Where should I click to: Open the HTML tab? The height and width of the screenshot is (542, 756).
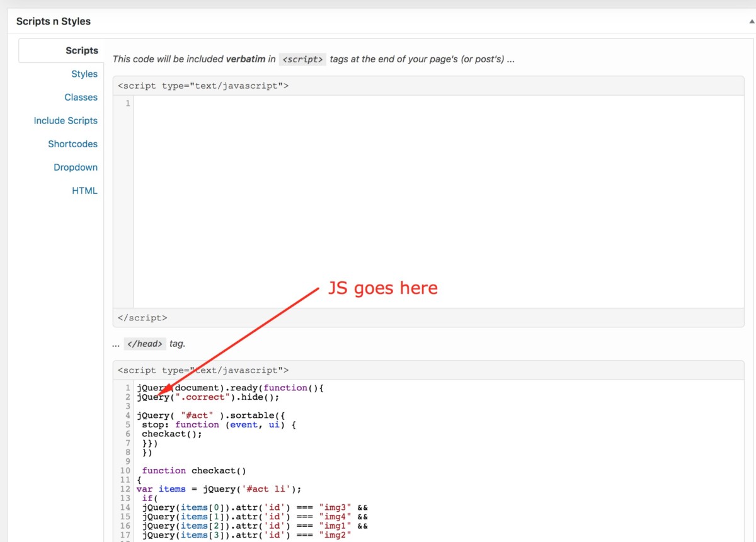coord(84,191)
